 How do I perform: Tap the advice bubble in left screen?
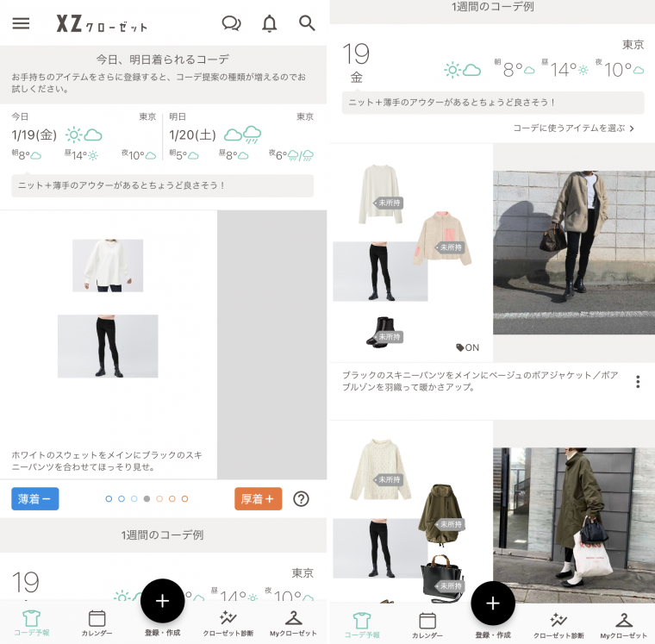(163, 185)
